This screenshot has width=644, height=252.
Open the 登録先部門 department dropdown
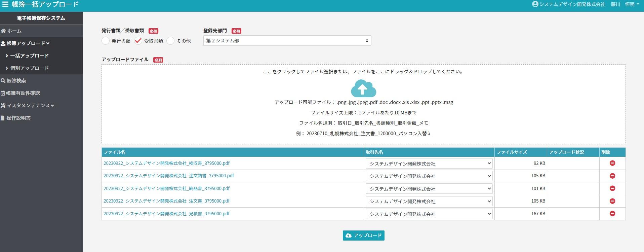tap(287, 41)
